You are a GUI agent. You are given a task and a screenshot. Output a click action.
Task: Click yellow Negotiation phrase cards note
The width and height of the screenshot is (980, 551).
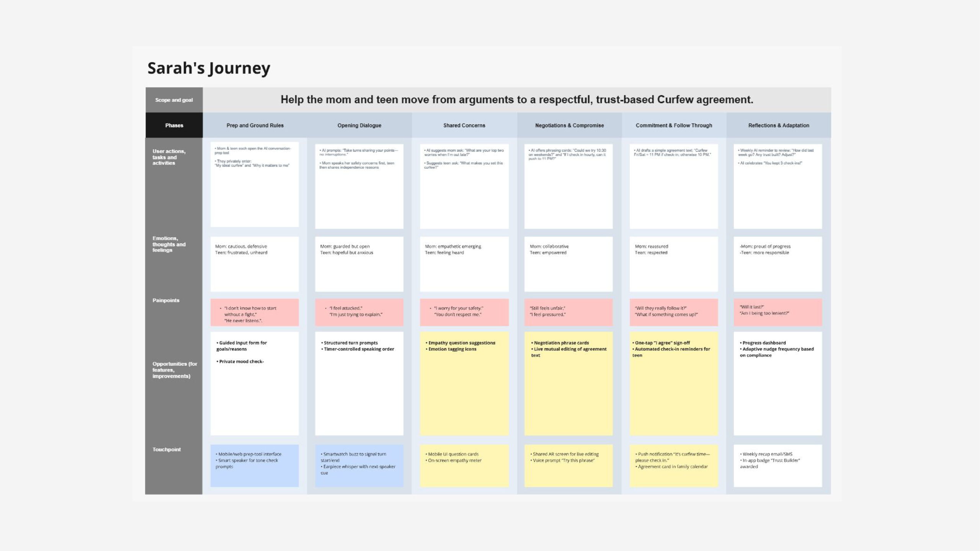(568, 383)
